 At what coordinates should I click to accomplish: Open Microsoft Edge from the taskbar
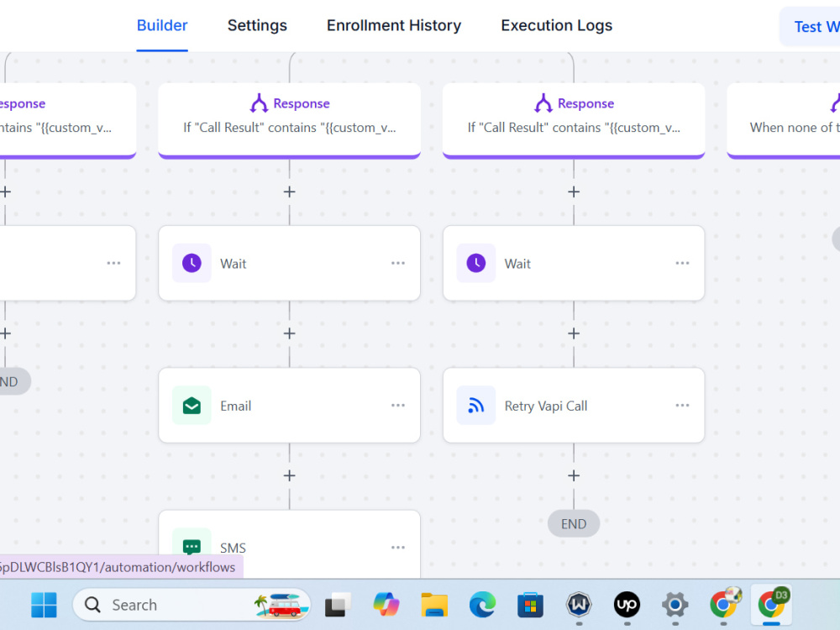482,605
